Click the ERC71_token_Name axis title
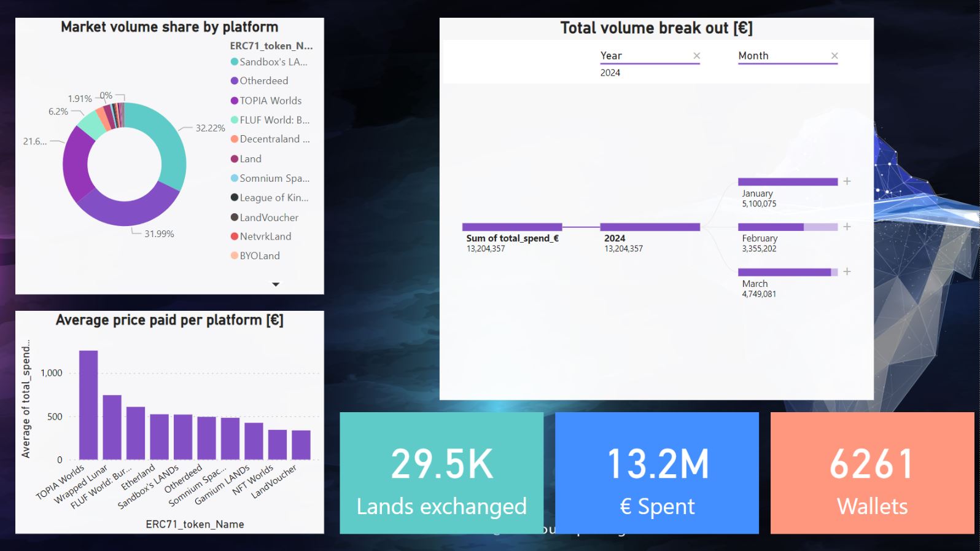This screenshot has height=551, width=980. click(x=195, y=524)
